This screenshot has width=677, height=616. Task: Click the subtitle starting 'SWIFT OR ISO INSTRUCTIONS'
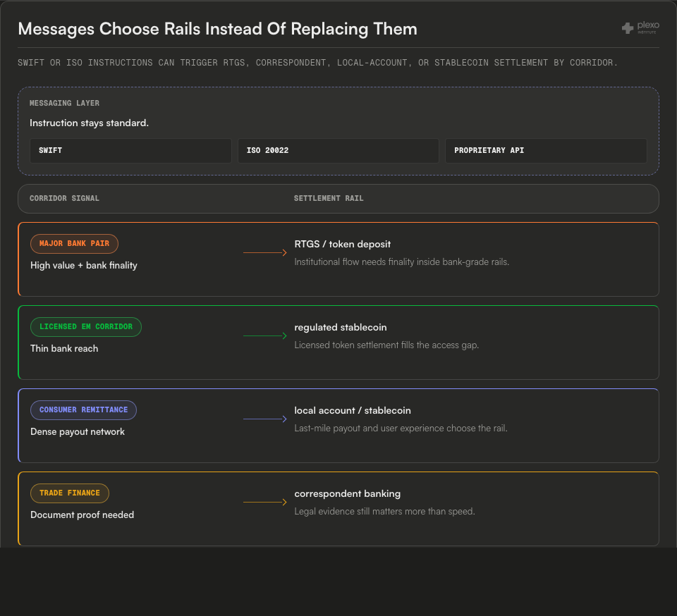point(317,63)
